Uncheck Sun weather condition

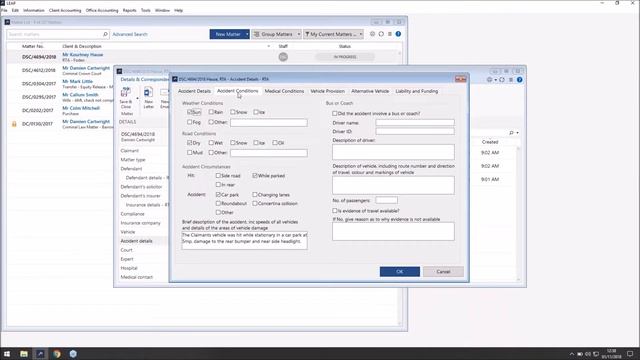[x=190, y=112]
